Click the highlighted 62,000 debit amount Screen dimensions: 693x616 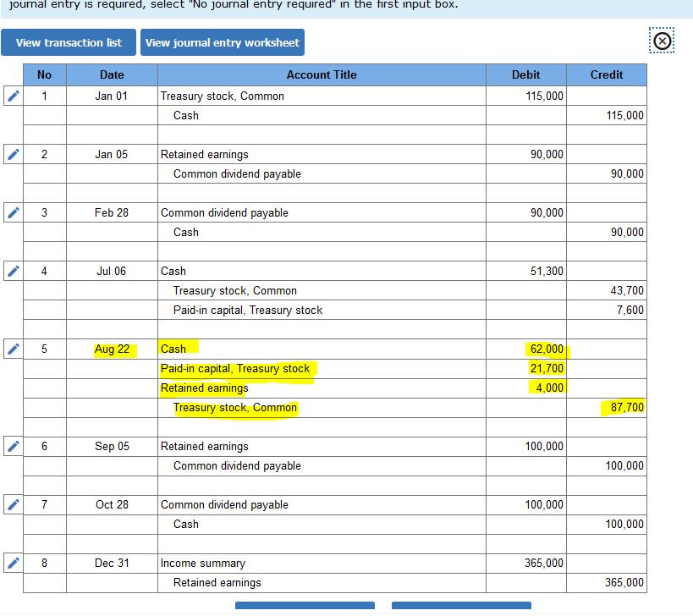547,349
